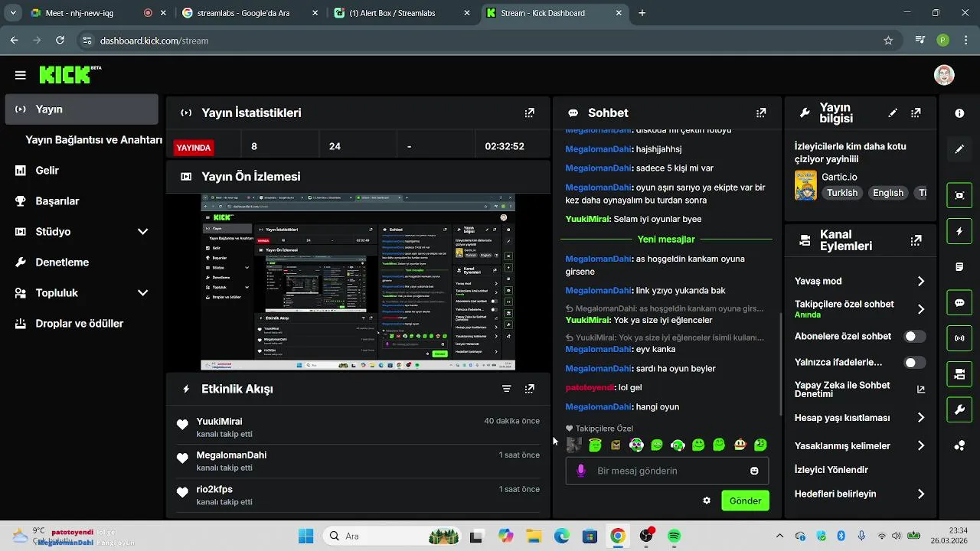Open Hedefleri belirleyin arrow

pos(921,494)
